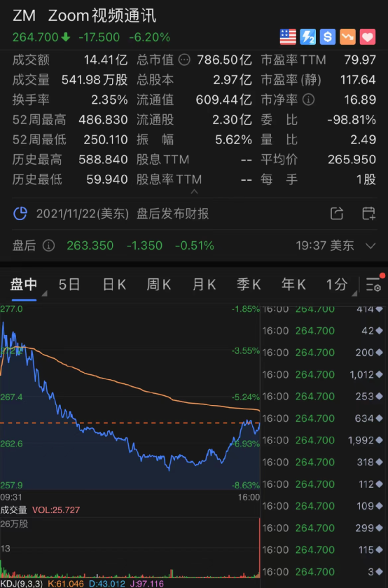Tap the after-hours price 263.350
The image size is (388, 588).
90,245
